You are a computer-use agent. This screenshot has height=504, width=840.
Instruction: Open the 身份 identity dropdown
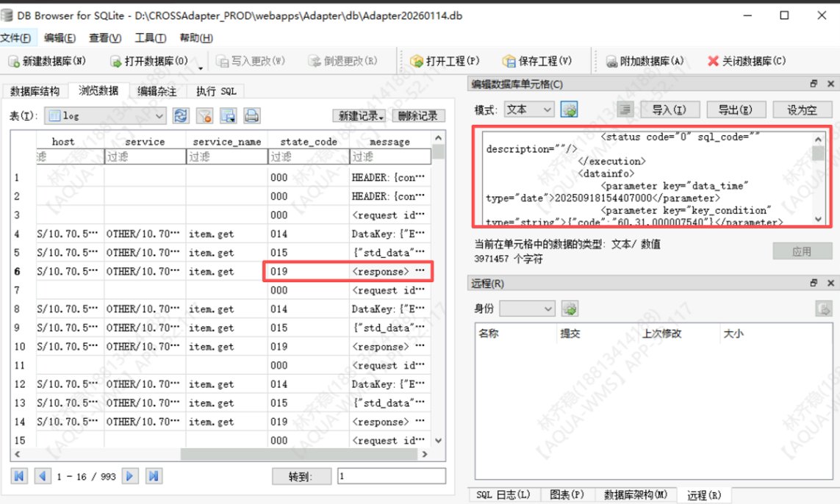(527, 309)
